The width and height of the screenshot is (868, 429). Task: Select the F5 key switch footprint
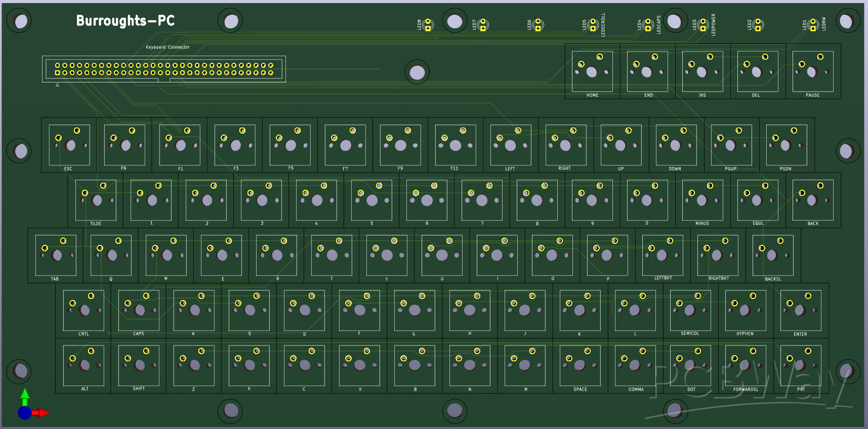[x=290, y=145]
